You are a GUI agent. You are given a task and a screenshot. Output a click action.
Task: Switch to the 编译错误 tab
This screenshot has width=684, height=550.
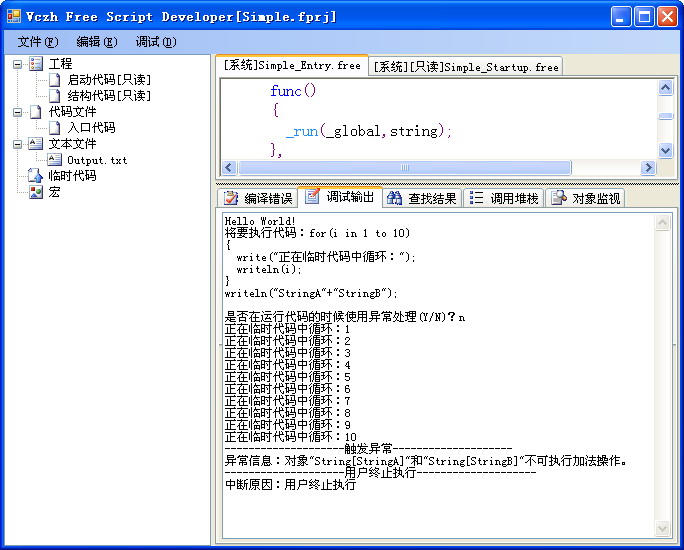click(x=257, y=198)
